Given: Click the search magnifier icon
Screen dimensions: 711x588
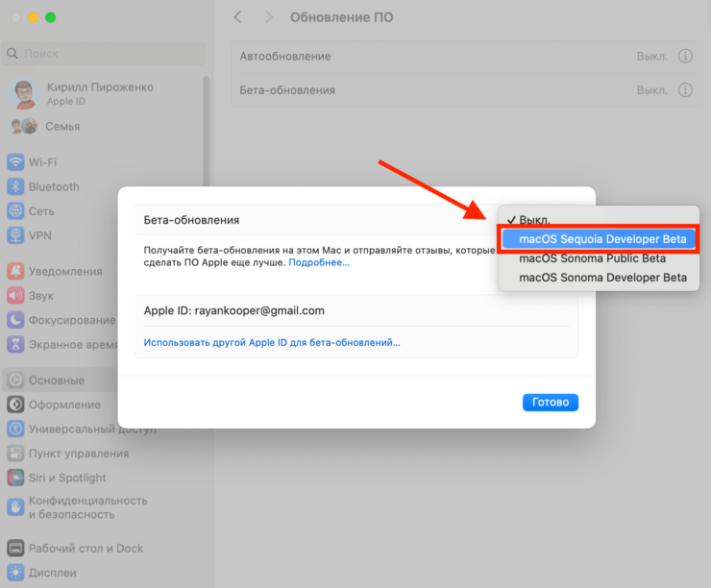Looking at the screenshot, I should [x=12, y=54].
